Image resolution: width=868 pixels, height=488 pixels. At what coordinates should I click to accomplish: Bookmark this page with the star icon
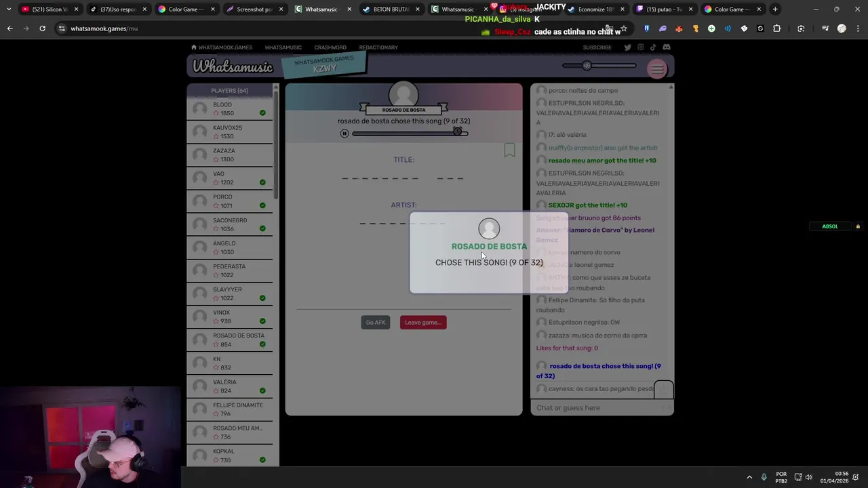pos(624,28)
